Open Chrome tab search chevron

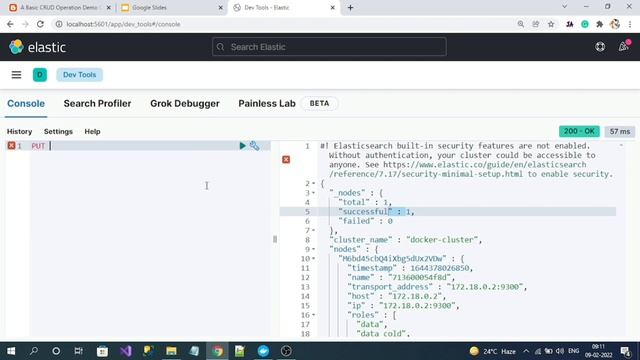564,7
